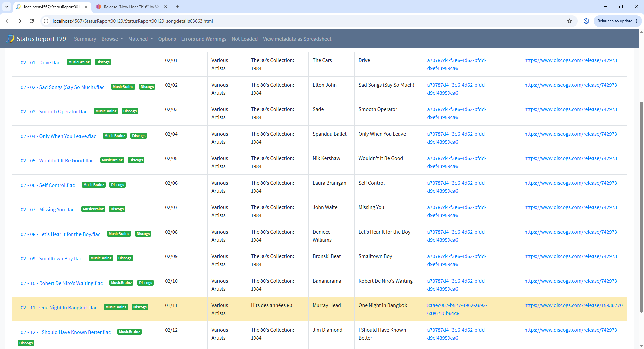Click Discogs badge for Self Control row

(118, 185)
